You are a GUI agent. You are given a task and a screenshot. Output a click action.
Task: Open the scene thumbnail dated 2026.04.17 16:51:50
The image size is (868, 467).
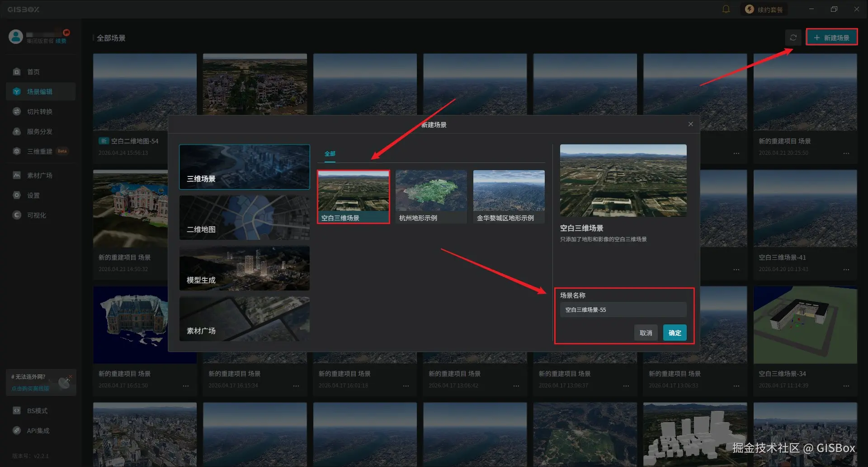(131, 325)
